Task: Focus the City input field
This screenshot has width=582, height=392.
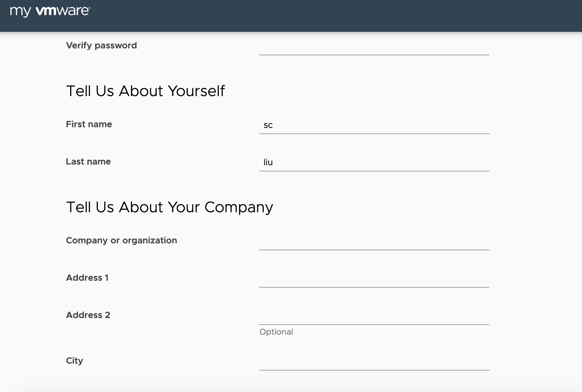Action: pos(374,362)
